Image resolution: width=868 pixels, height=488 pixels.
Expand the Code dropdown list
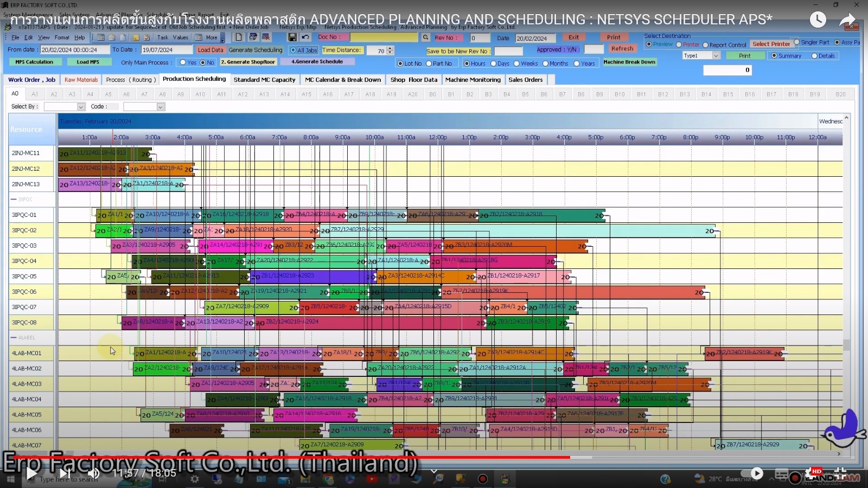click(160, 107)
